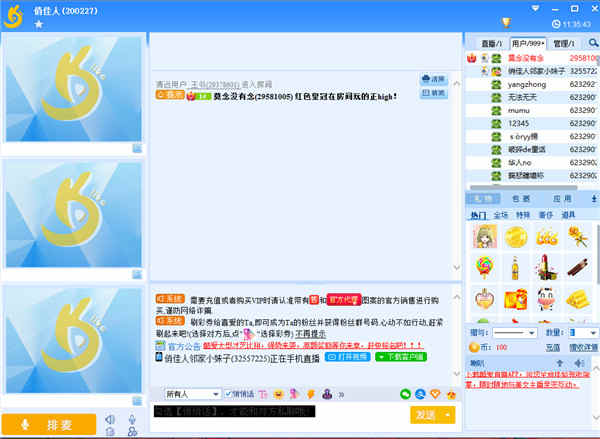The height and width of the screenshot is (439, 600).
Task: Select the perfume bottle gift
Action: coord(485,299)
